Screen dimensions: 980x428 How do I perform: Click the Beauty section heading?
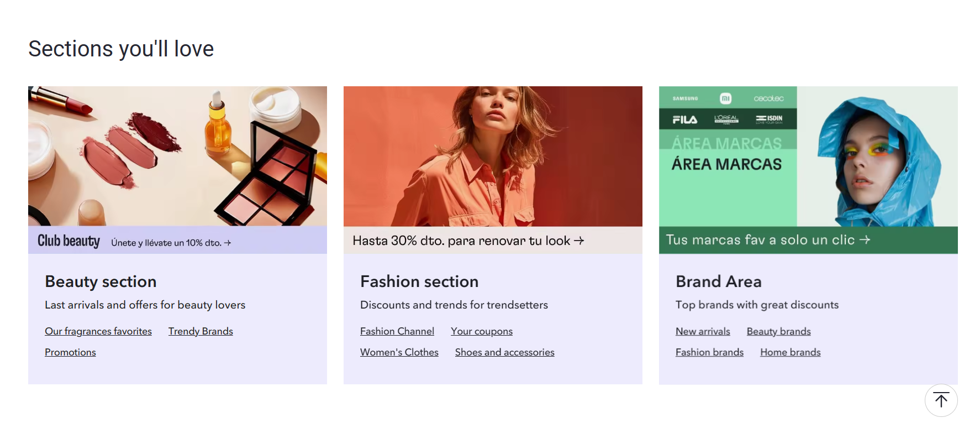pyautogui.click(x=101, y=281)
